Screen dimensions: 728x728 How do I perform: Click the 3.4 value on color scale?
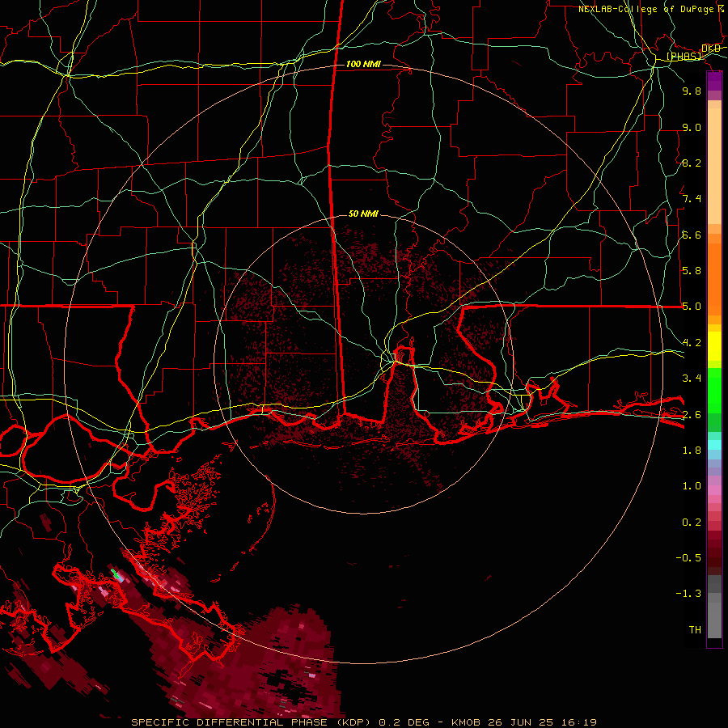point(692,379)
